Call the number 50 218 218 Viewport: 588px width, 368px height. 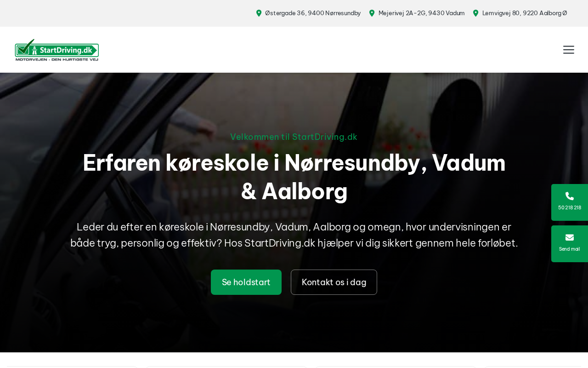(570, 207)
